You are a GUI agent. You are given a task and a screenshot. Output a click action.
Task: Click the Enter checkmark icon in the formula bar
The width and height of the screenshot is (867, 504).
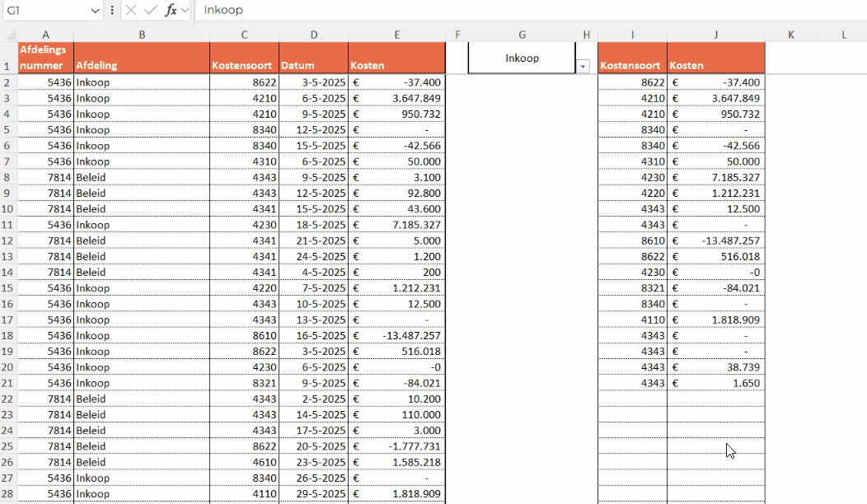coord(148,10)
